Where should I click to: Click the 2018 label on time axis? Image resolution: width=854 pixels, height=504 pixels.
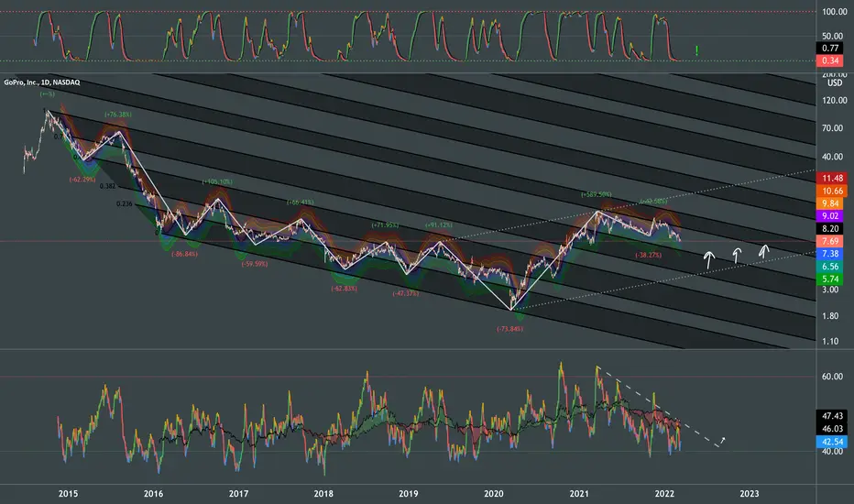(x=323, y=494)
